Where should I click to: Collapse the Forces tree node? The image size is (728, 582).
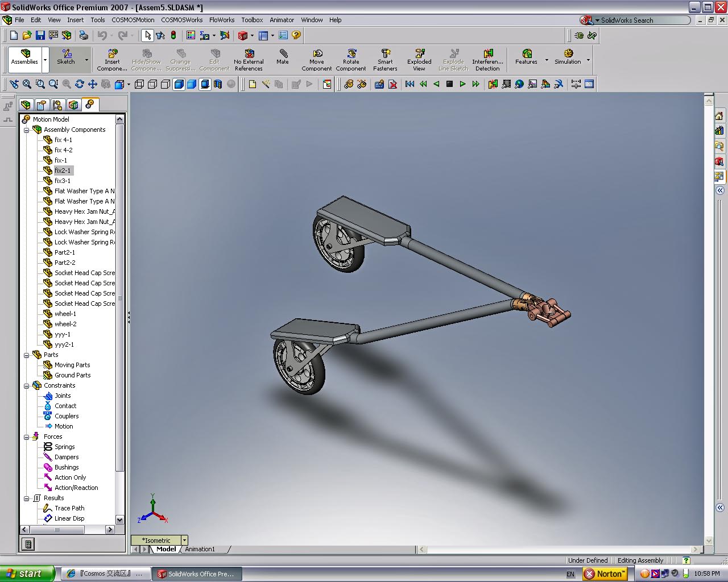(x=26, y=436)
